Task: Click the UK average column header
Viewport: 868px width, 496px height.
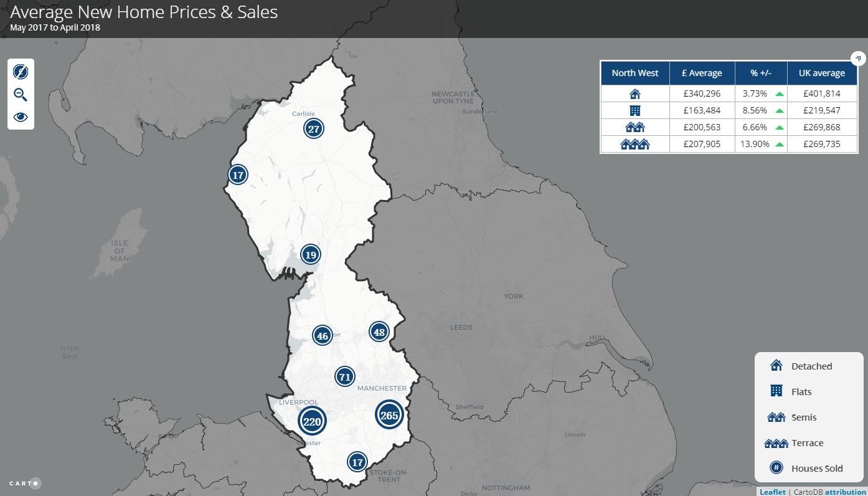Action: pos(822,73)
